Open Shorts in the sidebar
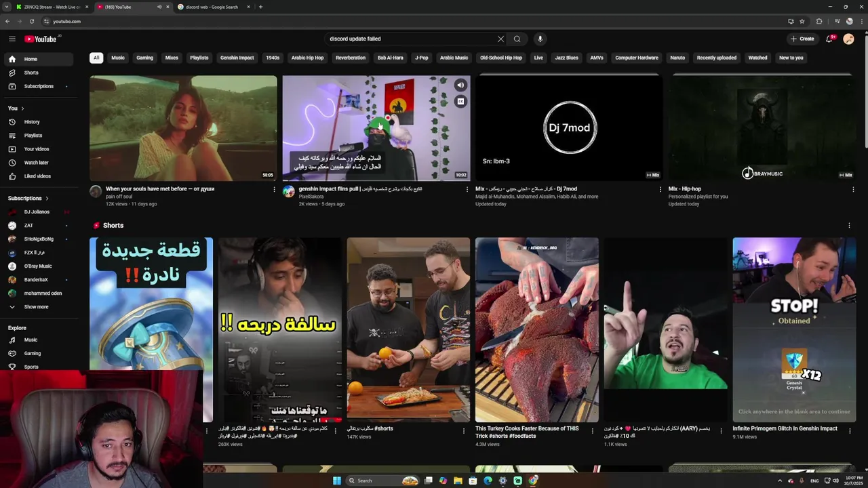 pos(39,73)
